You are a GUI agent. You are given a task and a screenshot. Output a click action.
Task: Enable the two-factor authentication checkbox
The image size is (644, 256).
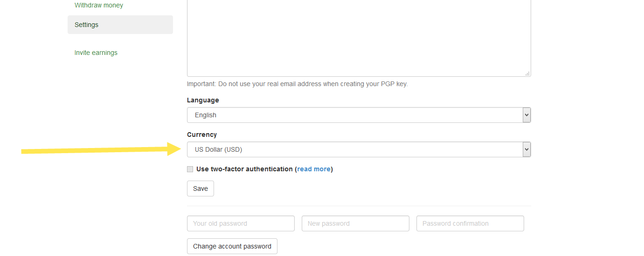point(190,169)
